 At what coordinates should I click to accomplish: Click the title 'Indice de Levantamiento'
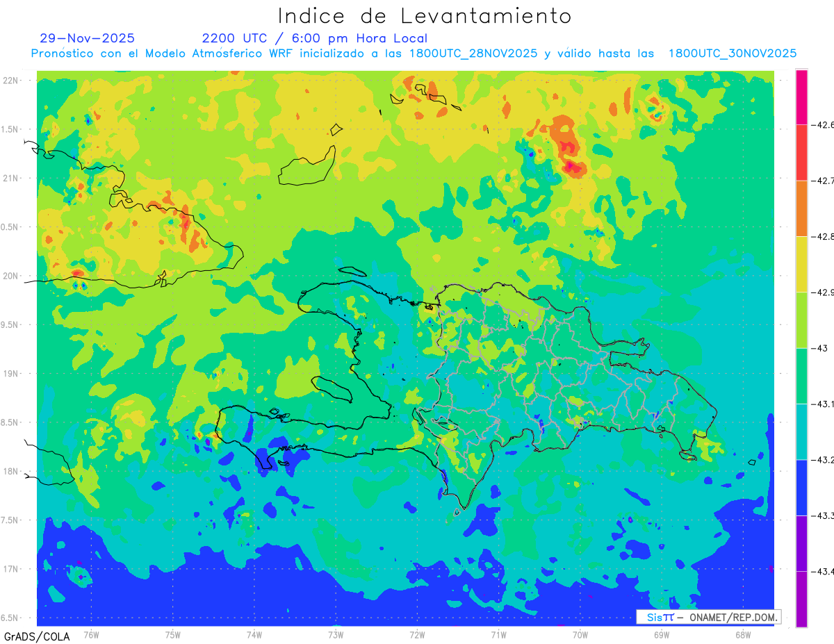click(x=425, y=15)
